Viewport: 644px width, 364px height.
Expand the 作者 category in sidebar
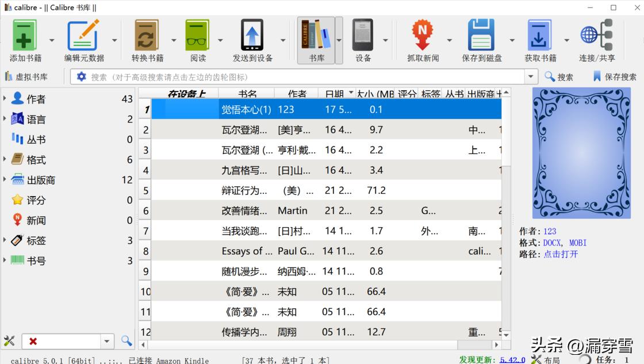[6, 98]
